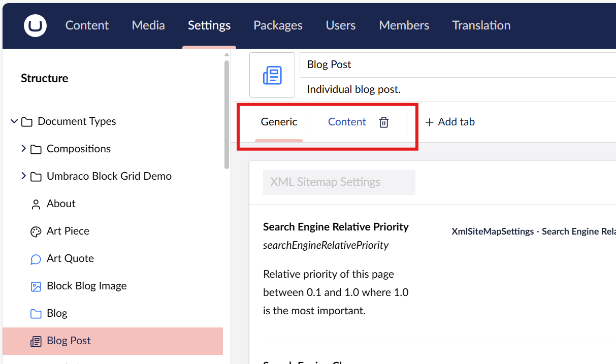Viewport: 616px width, 364px height.
Task: Open the About document type
Action: point(61,204)
